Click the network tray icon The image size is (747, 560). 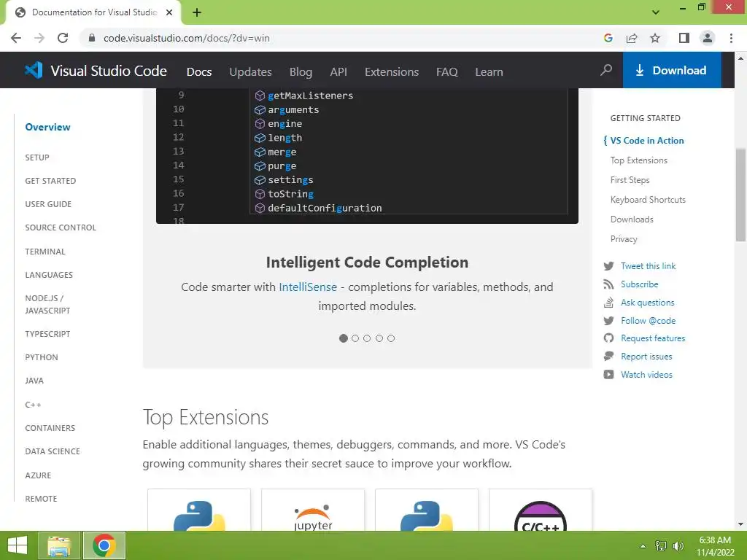click(x=661, y=545)
